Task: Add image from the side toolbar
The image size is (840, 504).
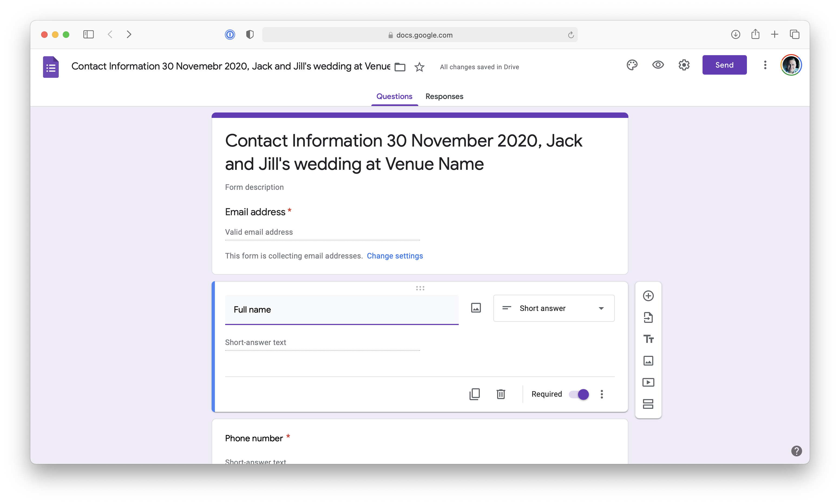Action: point(648,361)
